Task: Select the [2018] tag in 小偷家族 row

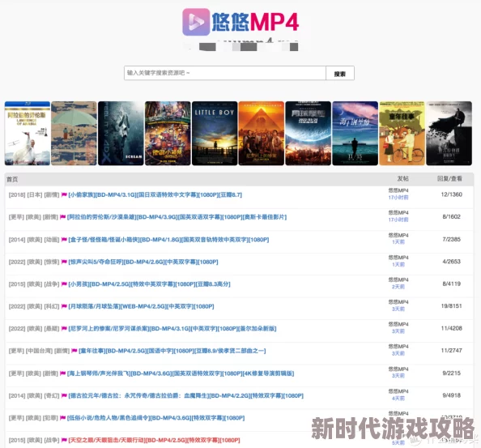Action: pos(17,195)
